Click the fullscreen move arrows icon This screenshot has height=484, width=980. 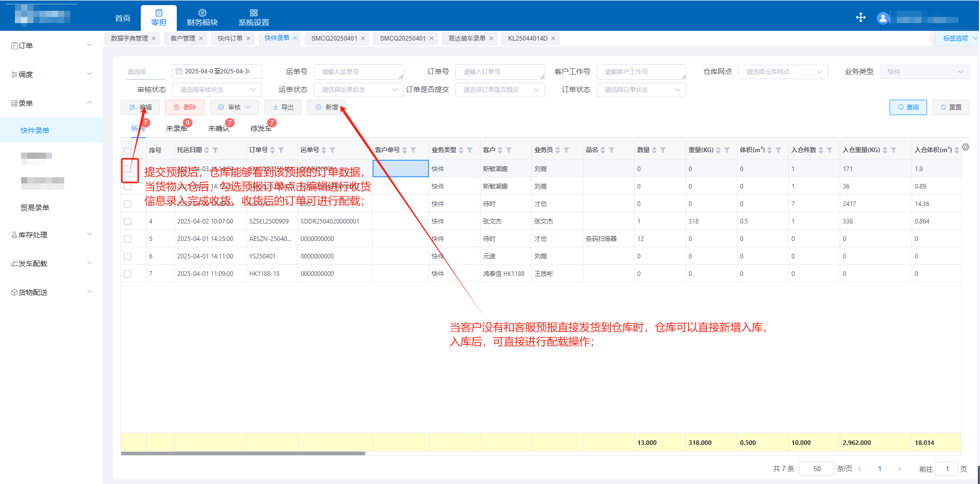(861, 18)
